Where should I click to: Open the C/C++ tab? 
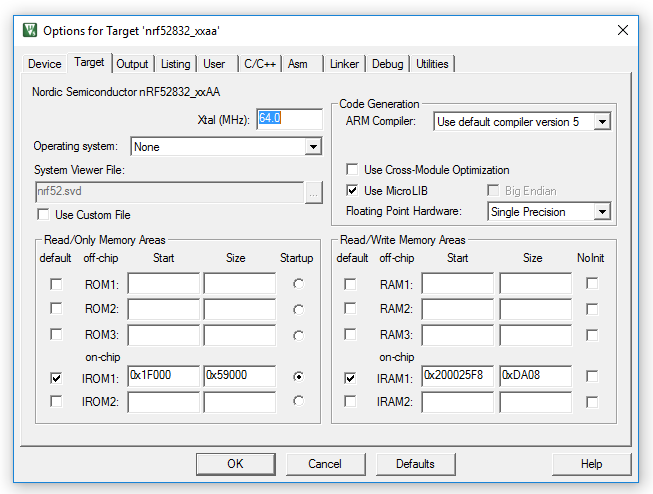(260, 64)
